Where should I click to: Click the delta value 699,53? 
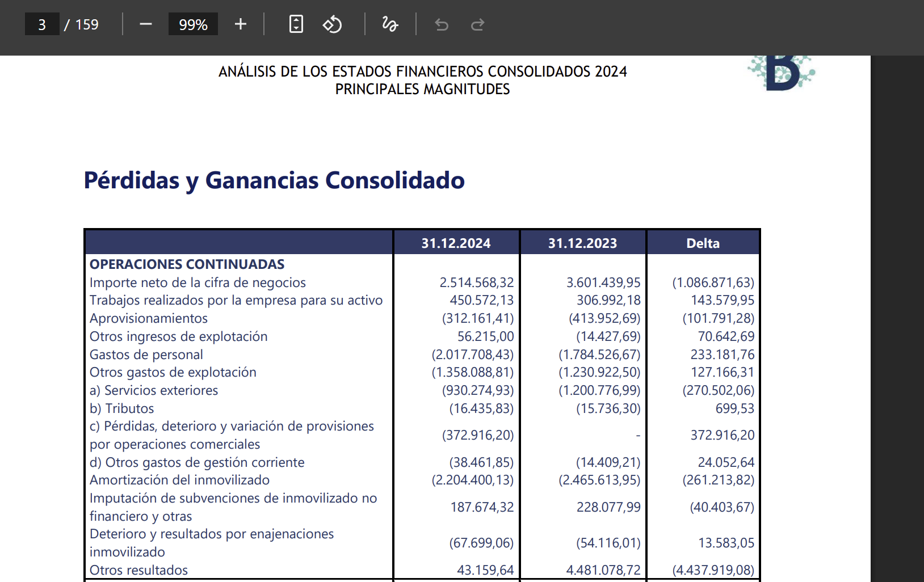[x=735, y=408]
